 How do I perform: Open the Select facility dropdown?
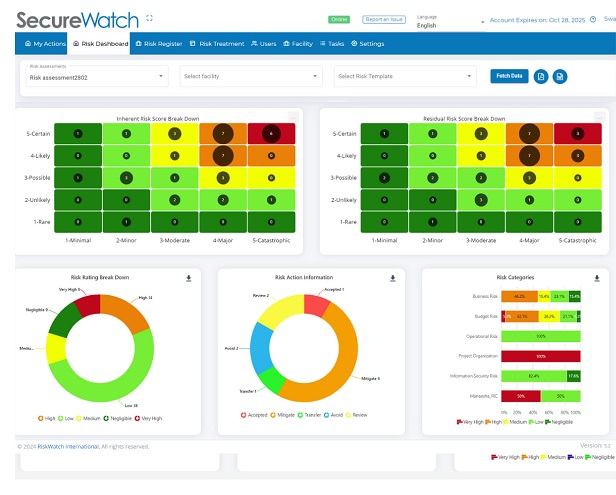[x=250, y=76]
